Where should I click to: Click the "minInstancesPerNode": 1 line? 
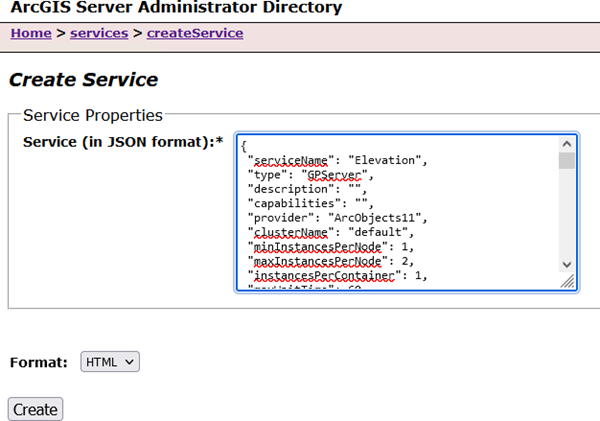331,247
